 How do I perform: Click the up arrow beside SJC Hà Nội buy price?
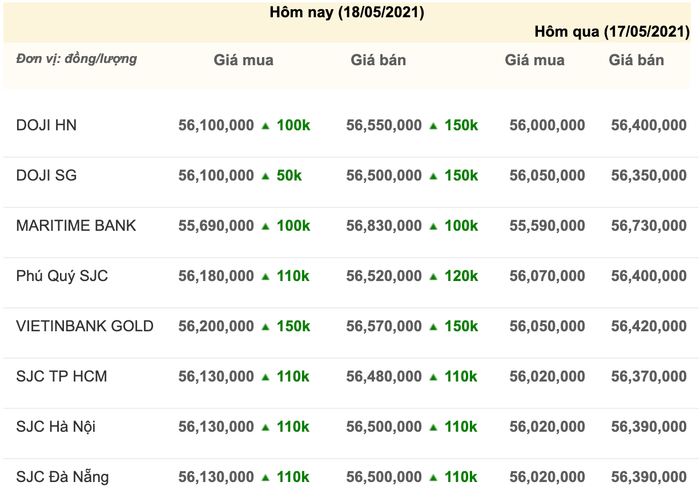pyautogui.click(x=266, y=427)
